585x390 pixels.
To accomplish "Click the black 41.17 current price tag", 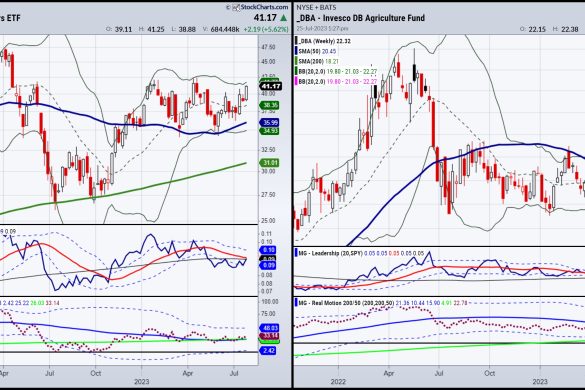I will (271, 86).
